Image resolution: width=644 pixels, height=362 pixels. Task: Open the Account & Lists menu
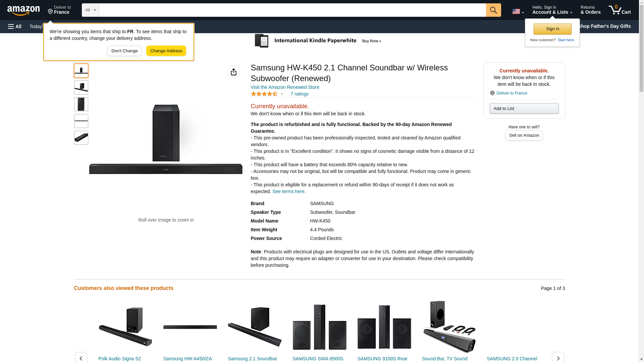552,10
